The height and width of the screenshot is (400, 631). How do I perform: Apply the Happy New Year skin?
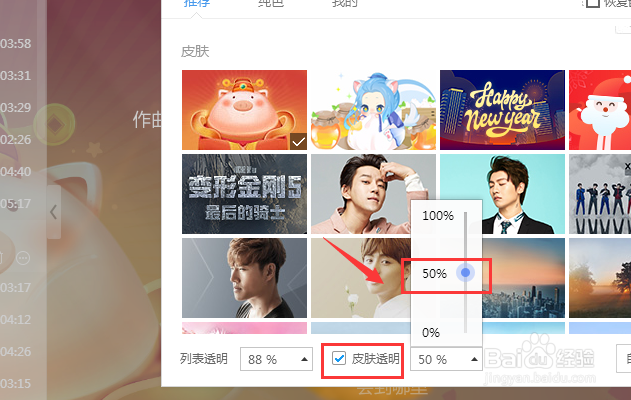(x=502, y=110)
